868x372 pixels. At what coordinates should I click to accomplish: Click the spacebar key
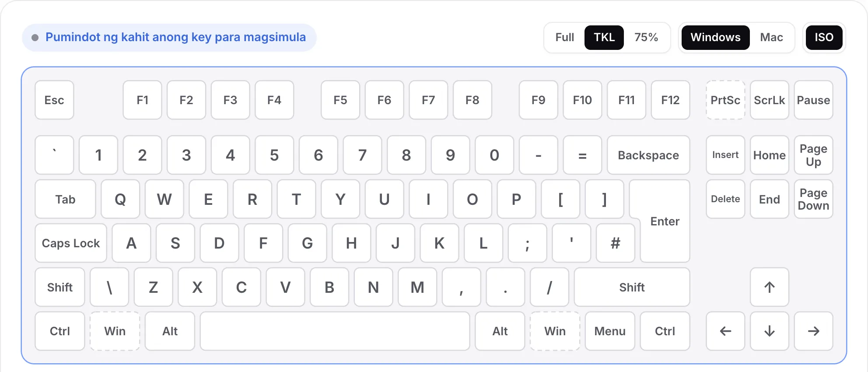[335, 331]
